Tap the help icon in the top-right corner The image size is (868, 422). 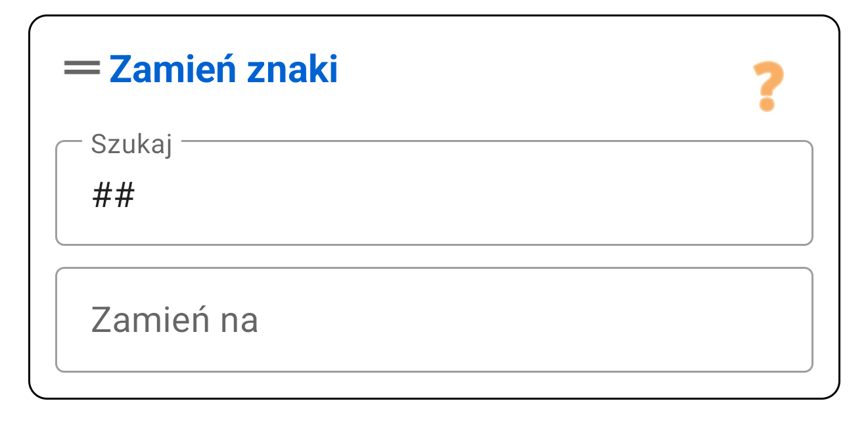pyautogui.click(x=767, y=85)
